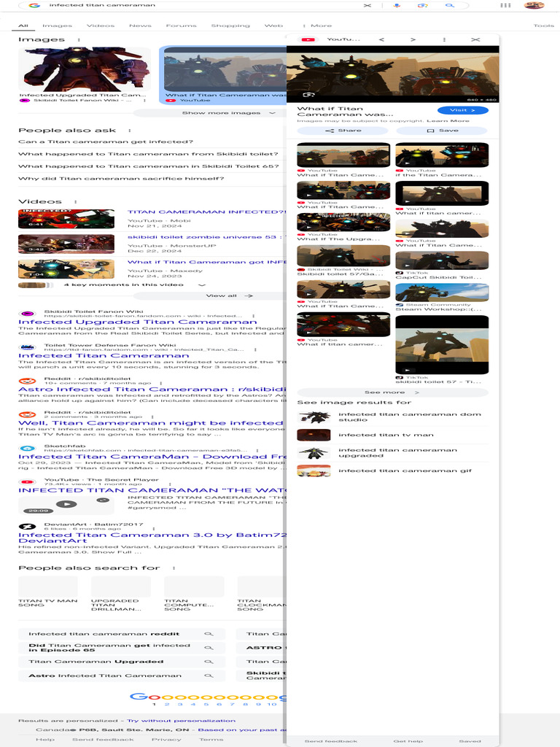Open 'skibidi toilet zombie universe 53' video thumbnail
This screenshot has width=560, height=747.
[66, 244]
